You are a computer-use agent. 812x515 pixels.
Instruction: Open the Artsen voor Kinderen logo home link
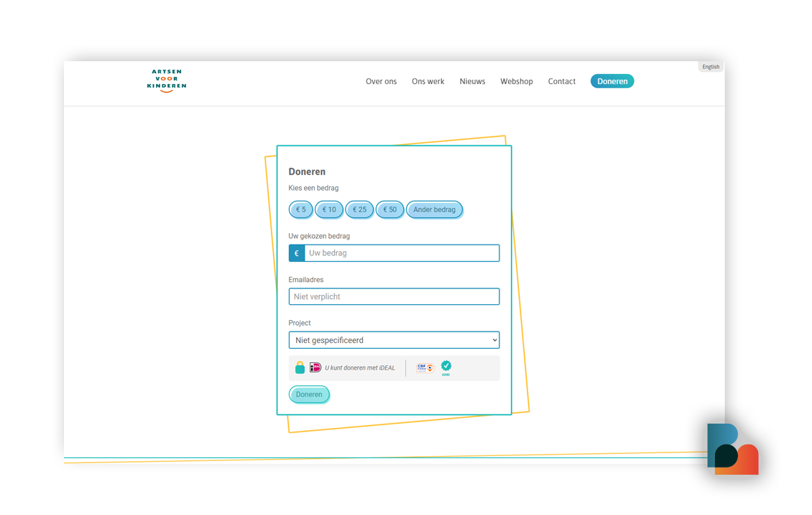166,81
